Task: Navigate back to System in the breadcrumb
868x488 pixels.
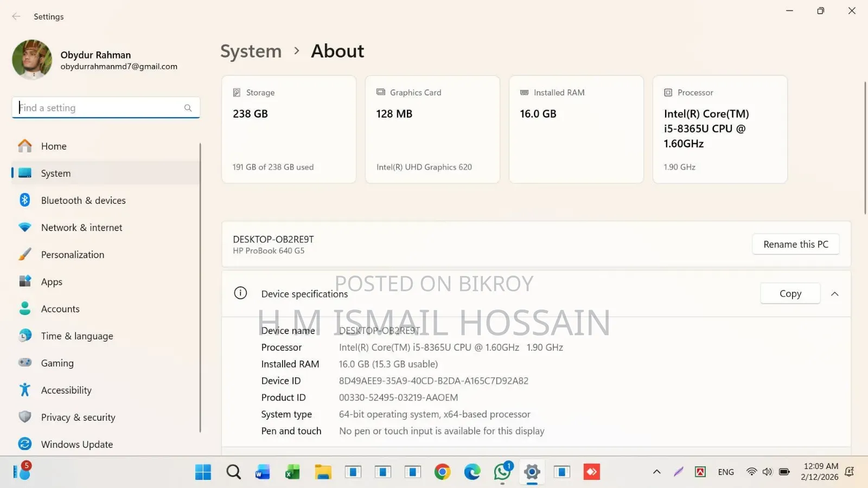Action: coord(251,51)
